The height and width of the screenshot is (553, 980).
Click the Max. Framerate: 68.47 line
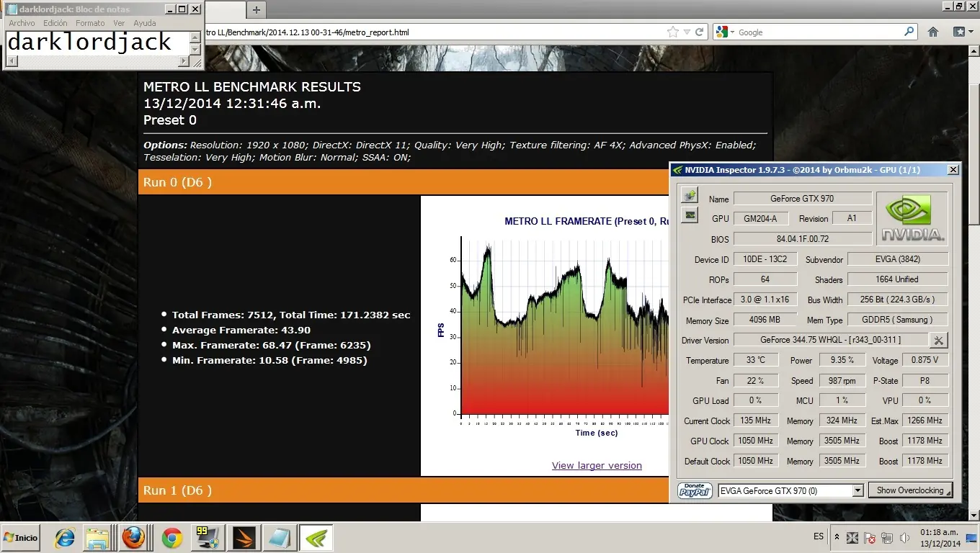coord(272,345)
